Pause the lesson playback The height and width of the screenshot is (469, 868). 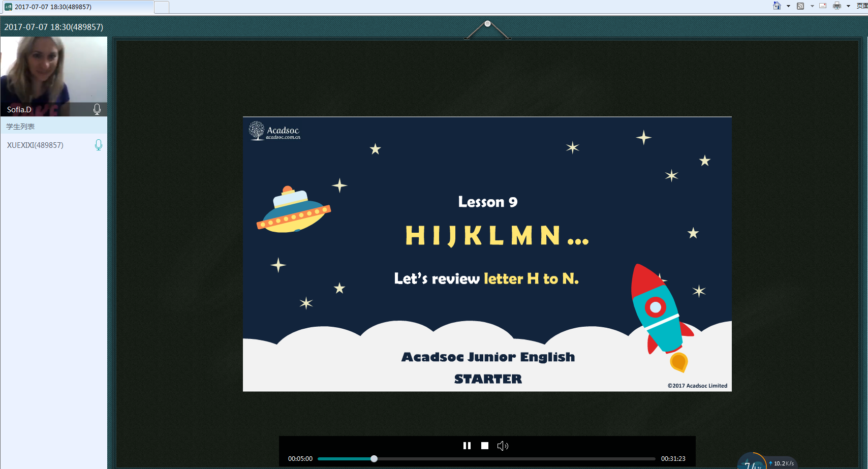[467, 446]
